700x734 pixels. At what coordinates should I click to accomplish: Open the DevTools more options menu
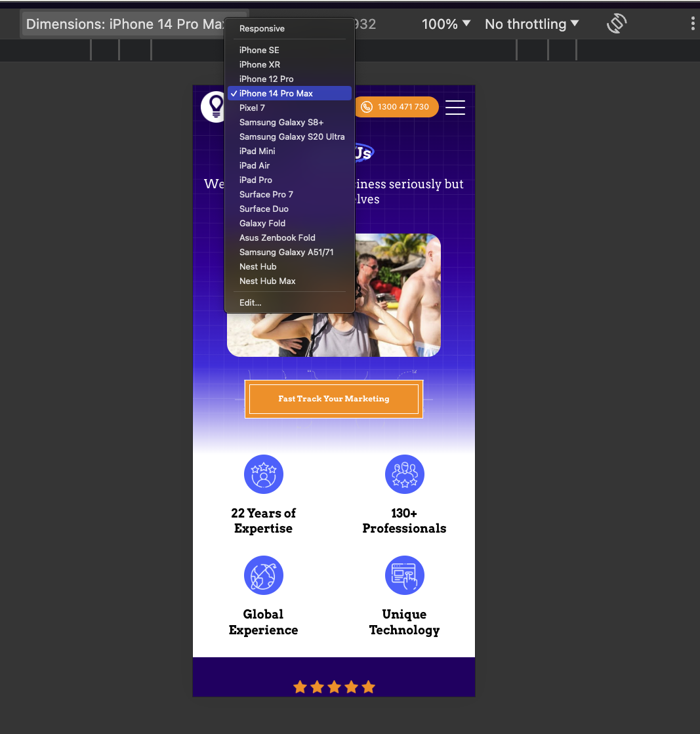pyautogui.click(x=692, y=24)
